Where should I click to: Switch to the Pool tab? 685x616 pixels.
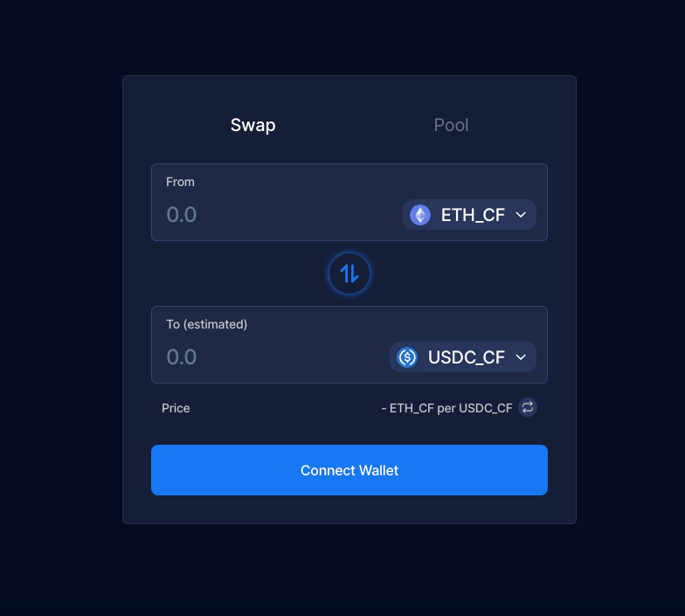pos(451,125)
